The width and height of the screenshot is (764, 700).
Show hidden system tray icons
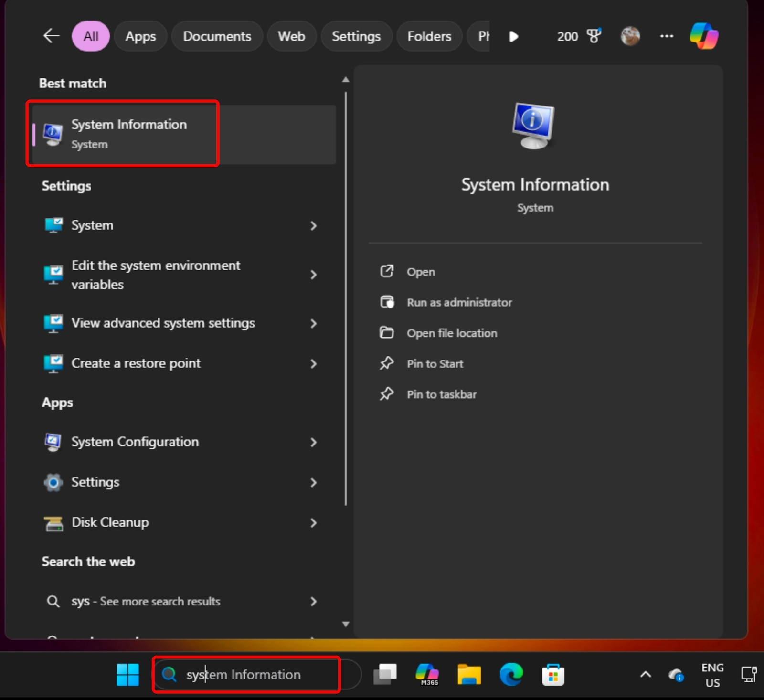(645, 675)
